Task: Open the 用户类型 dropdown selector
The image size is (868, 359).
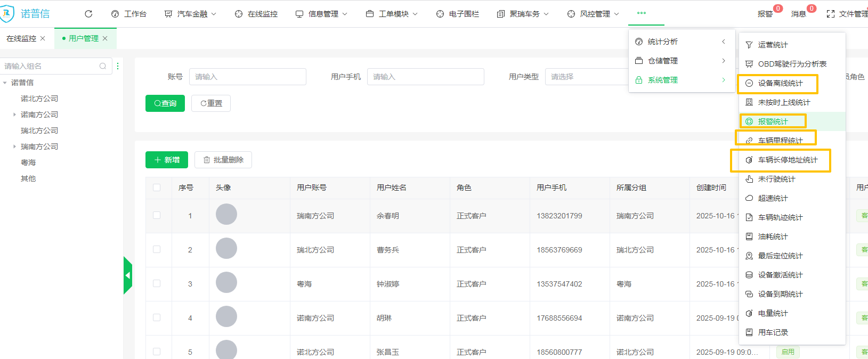Action: click(586, 77)
